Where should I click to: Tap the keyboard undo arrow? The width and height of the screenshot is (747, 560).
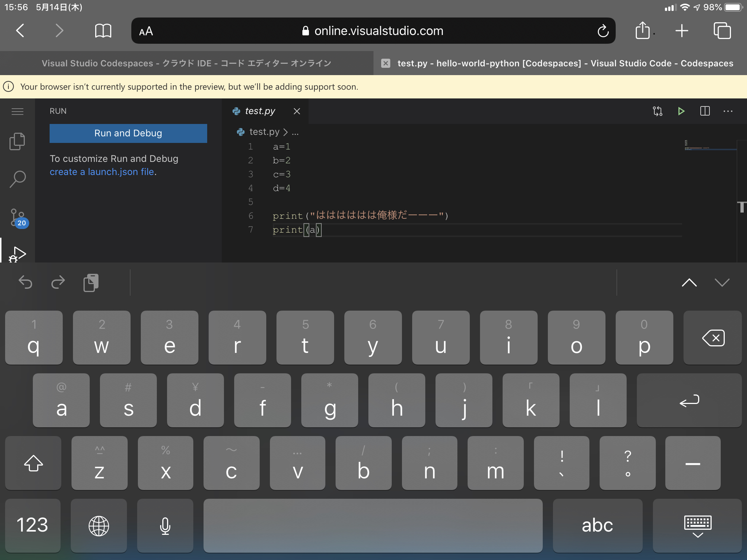click(25, 282)
